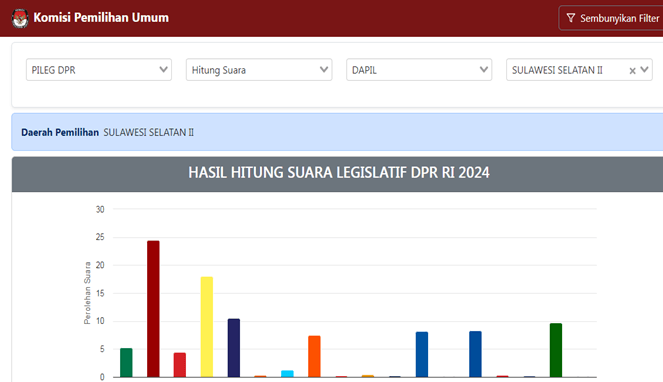663x382 pixels.
Task: Click HASIL HITUNG SUARA LEGISLATIF DPR RI 2024 heading
Action: point(339,173)
